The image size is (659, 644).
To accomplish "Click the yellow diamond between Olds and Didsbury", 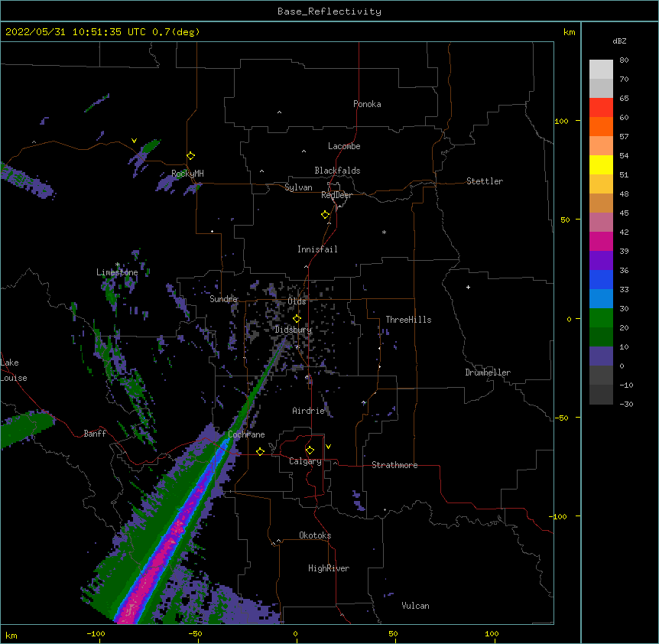I will (x=297, y=318).
